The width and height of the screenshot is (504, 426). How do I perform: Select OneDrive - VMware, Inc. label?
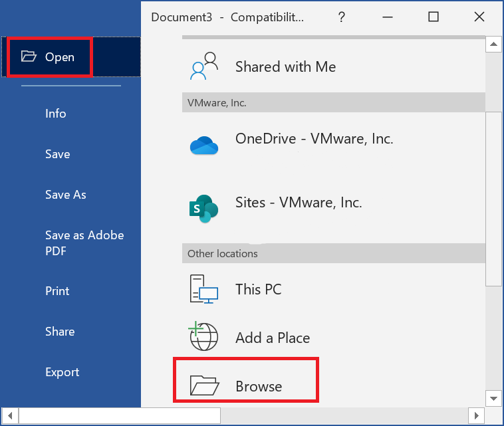(x=314, y=139)
